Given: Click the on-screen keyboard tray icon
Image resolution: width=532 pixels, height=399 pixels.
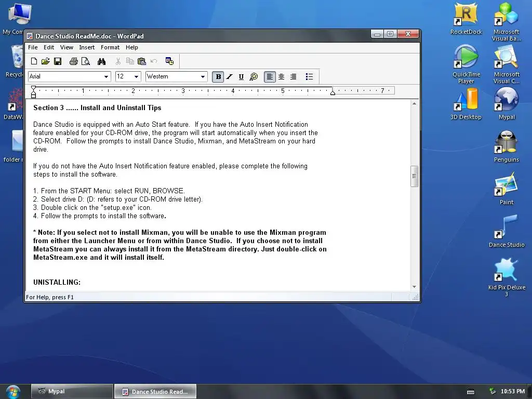Looking at the screenshot, I should click(x=471, y=392).
